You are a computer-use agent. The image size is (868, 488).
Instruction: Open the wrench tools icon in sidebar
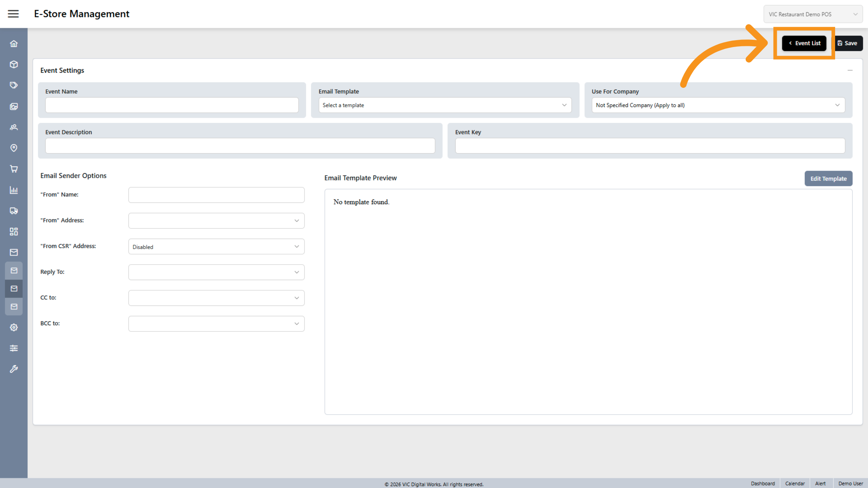point(14,369)
